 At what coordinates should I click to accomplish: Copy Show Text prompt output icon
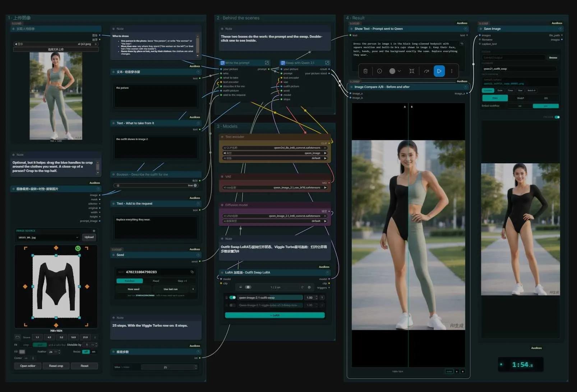(462, 43)
